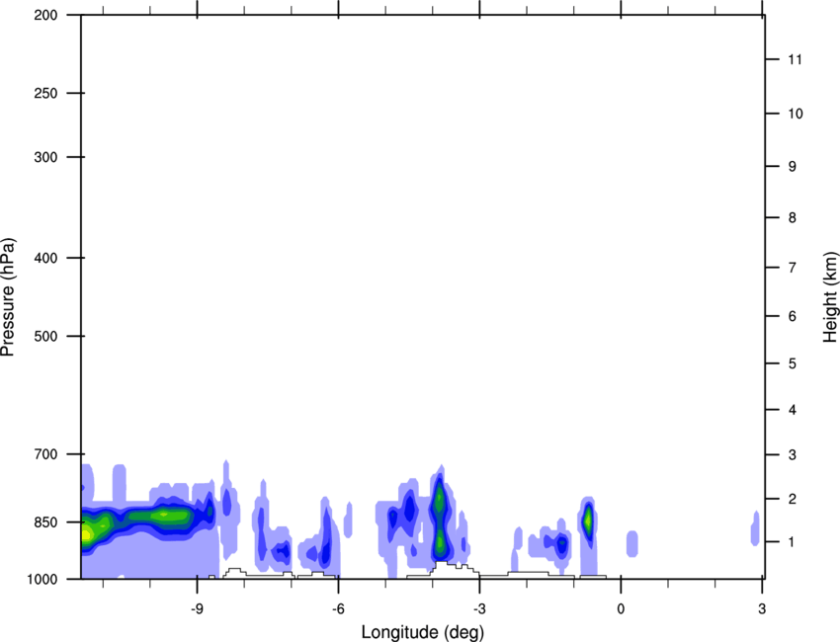Pick the 6 km height label
The image size is (840, 642).
(793, 316)
